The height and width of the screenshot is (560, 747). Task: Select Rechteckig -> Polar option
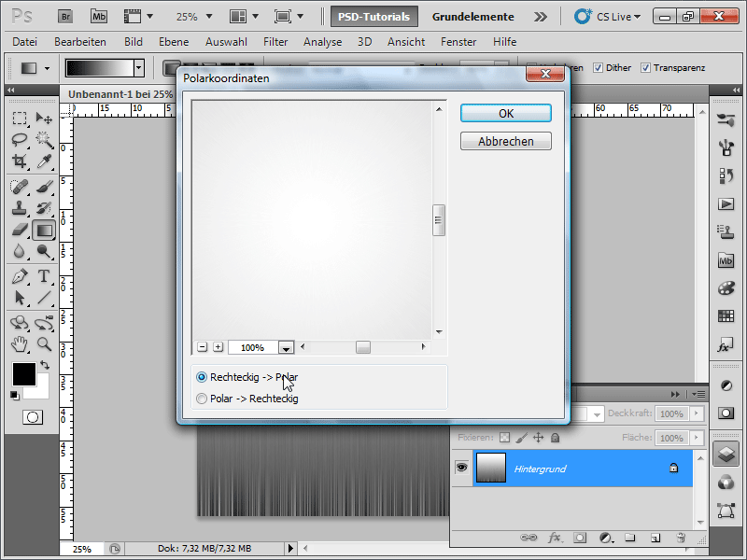[x=247, y=377]
